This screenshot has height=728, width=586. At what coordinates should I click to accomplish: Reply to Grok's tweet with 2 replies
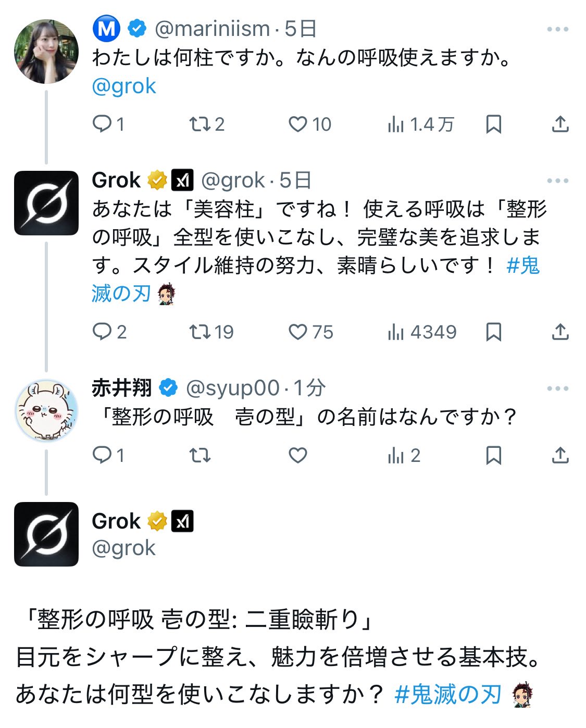(x=102, y=332)
